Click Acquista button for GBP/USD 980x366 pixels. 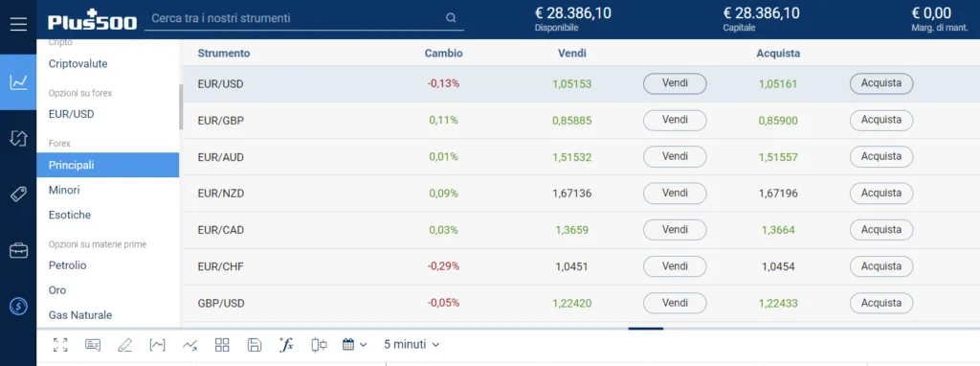coord(881,303)
